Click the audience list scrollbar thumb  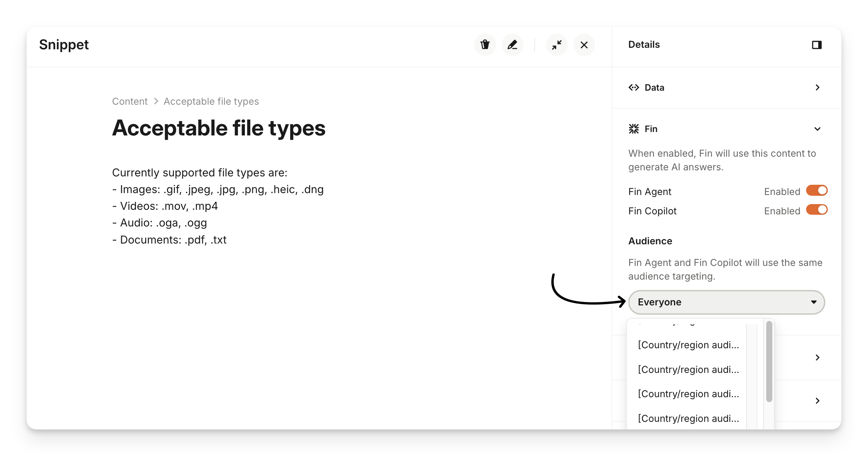(x=769, y=361)
